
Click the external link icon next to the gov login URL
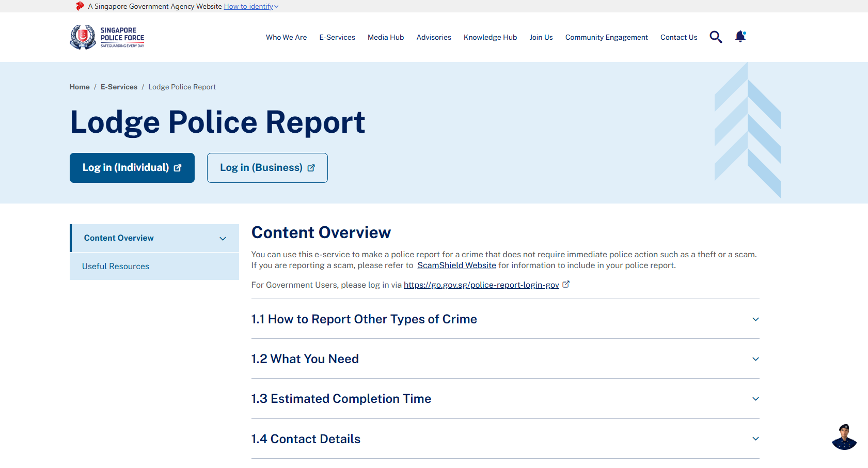click(566, 284)
